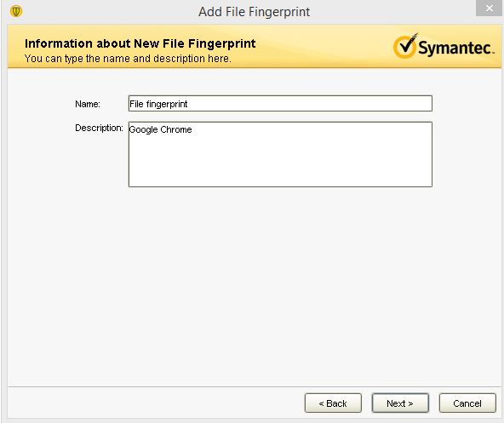
Task: Proceed with the Next > button
Action: point(400,403)
